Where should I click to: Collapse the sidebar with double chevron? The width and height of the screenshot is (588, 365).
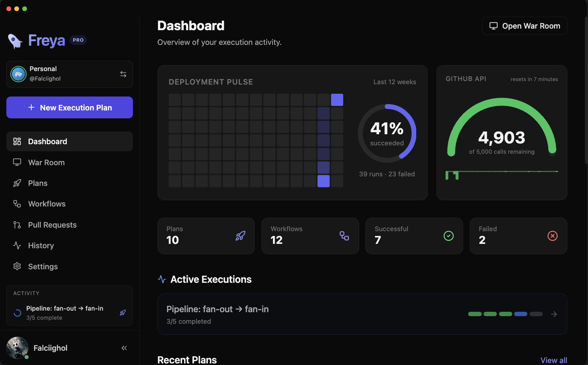124,348
